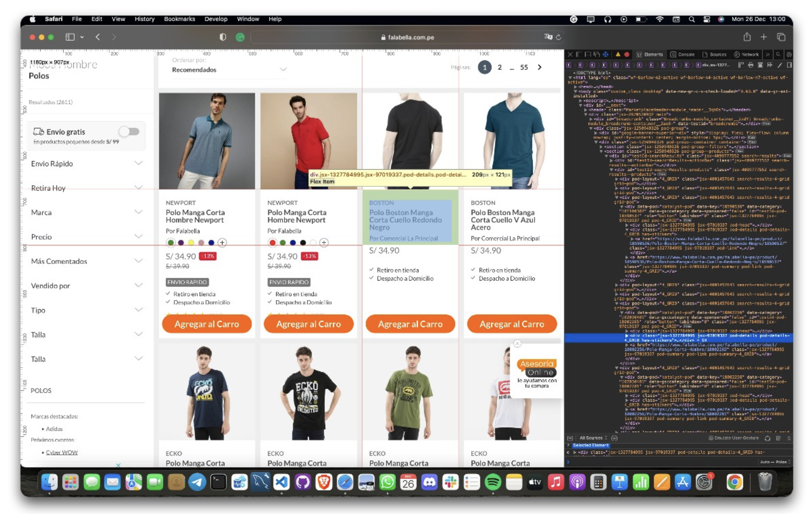Click the warning triangle icon in Web Inspector toolbar
This screenshot has height=514, width=812.
click(618, 55)
